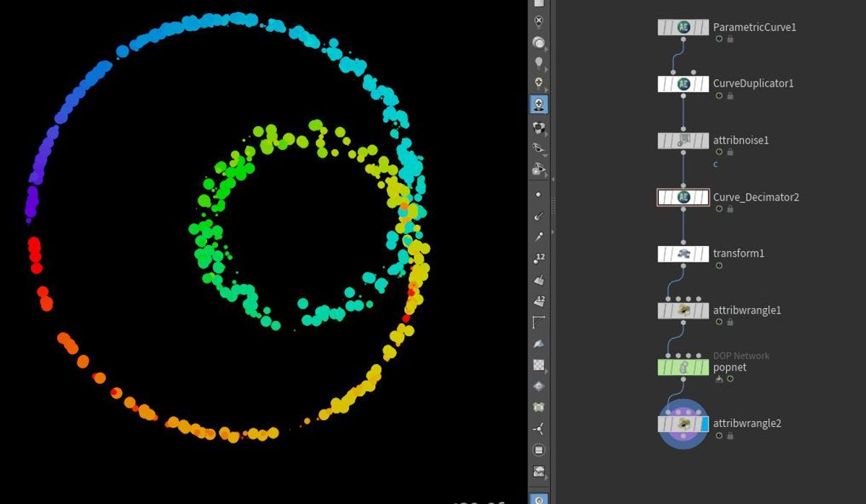Image resolution: width=866 pixels, height=504 pixels.
Task: Click the output connector of transform1 node
Action: [x=683, y=268]
